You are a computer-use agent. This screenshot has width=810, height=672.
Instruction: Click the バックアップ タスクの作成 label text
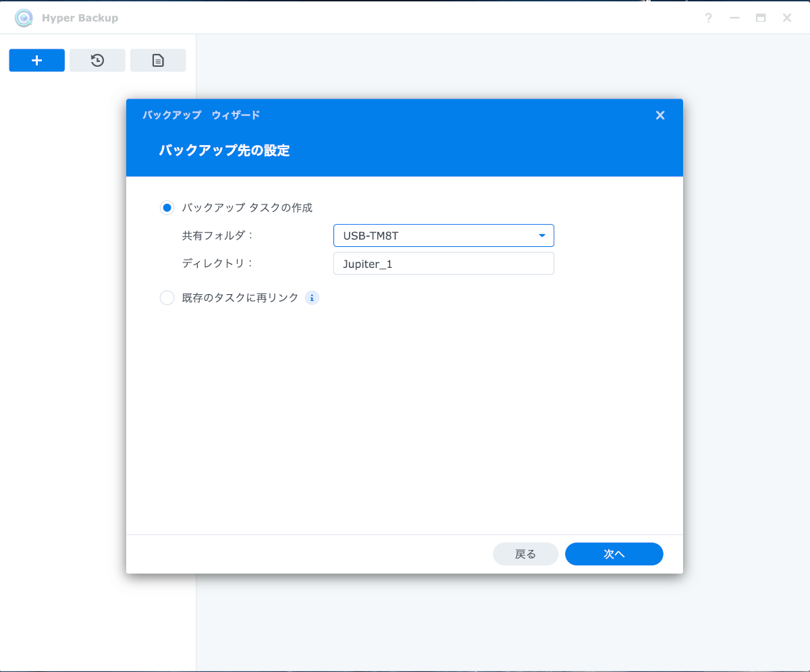click(247, 208)
